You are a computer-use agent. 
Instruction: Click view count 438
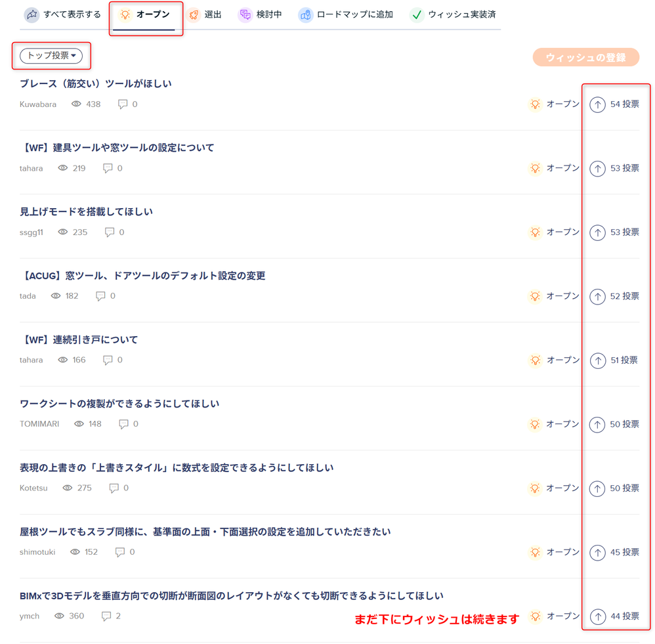(x=93, y=104)
